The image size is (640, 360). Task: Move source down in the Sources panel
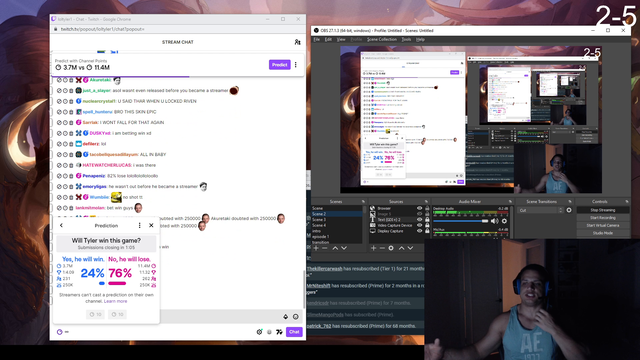pos(410,248)
